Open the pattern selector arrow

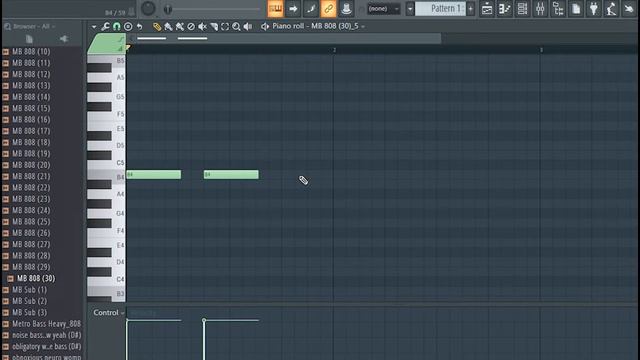pyautogui.click(x=410, y=9)
